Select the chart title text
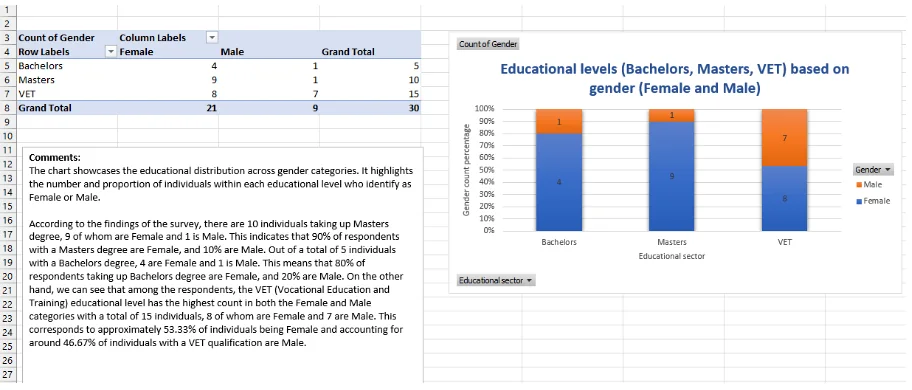The image size is (912, 390). click(x=675, y=79)
